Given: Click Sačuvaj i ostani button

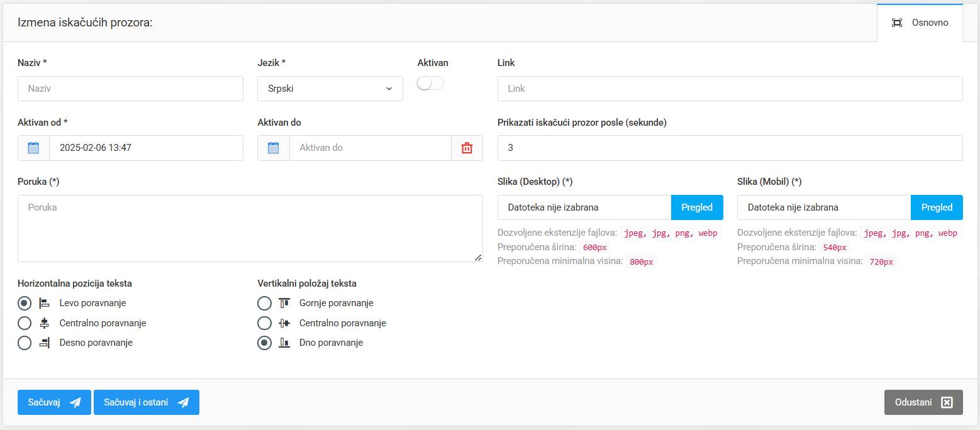Looking at the screenshot, I should point(146,402).
